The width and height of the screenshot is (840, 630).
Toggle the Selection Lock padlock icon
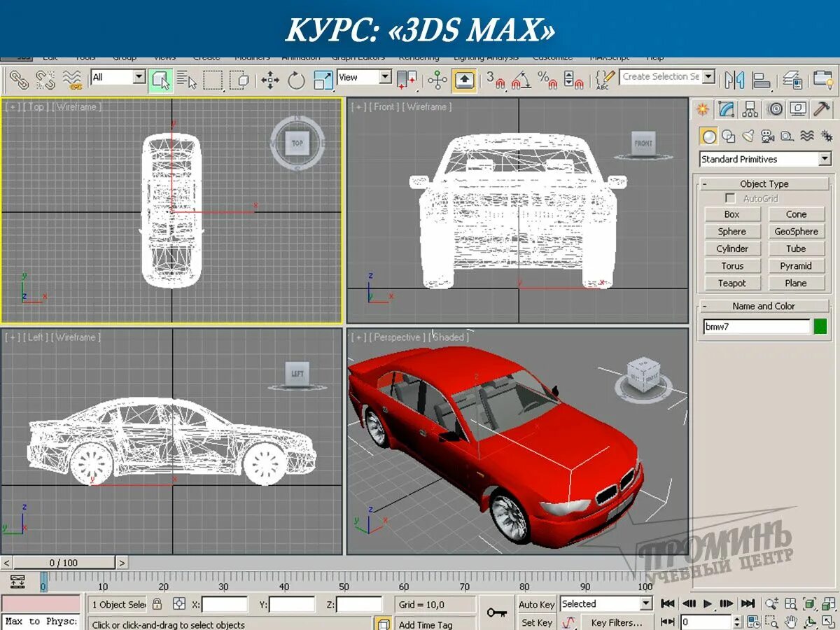157,604
